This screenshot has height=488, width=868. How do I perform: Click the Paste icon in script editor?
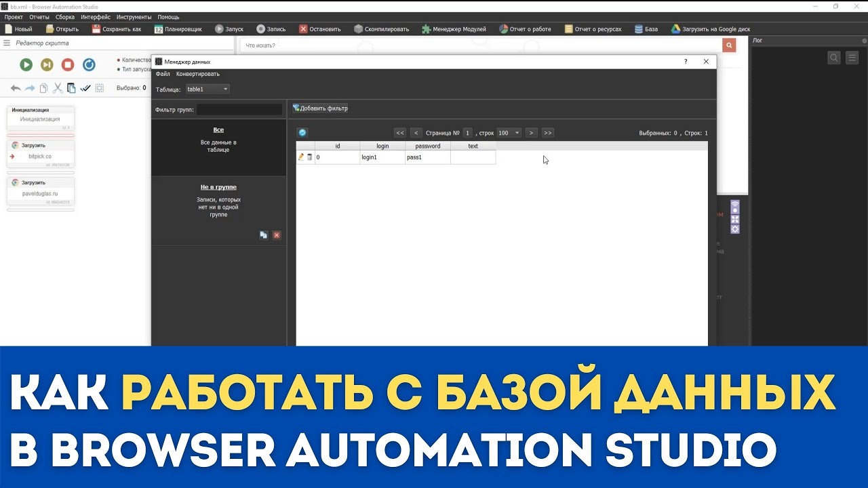[x=71, y=88]
